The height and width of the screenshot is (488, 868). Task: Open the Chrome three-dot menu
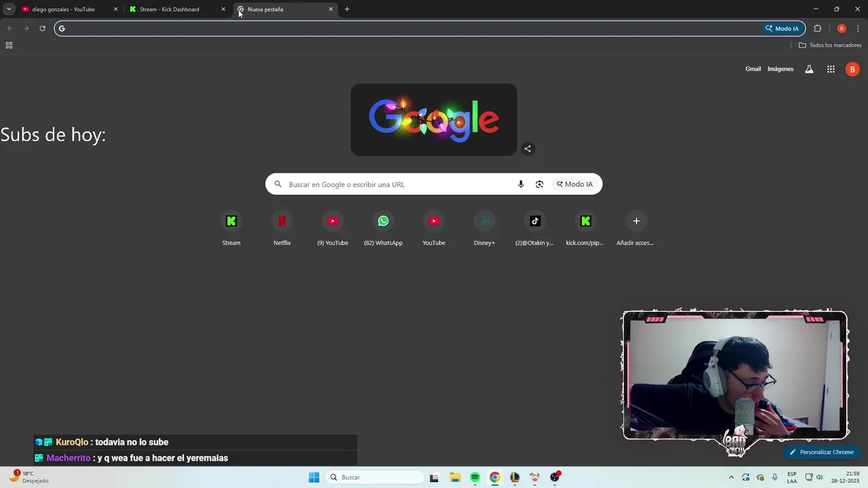[858, 28]
